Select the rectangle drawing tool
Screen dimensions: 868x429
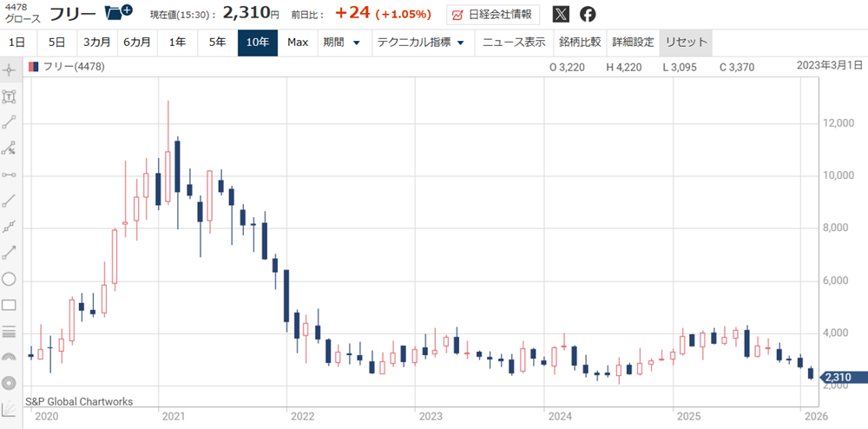click(10, 305)
